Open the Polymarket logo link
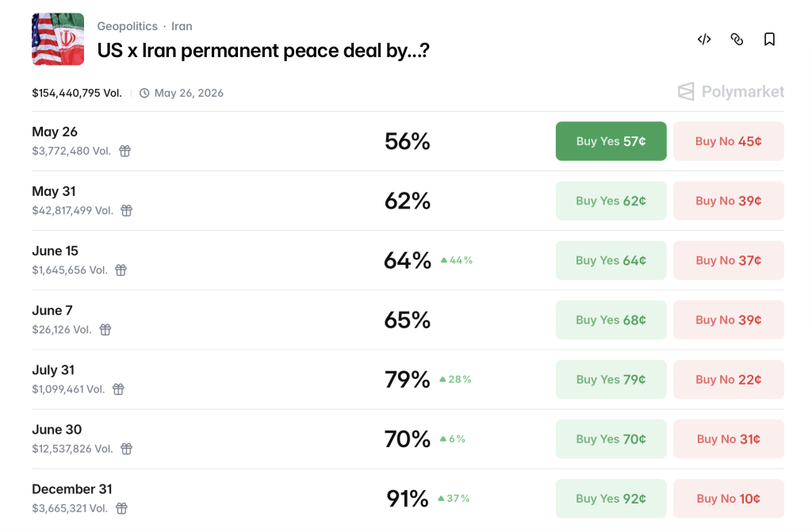Screen dimensions: 812x532 [730, 92]
